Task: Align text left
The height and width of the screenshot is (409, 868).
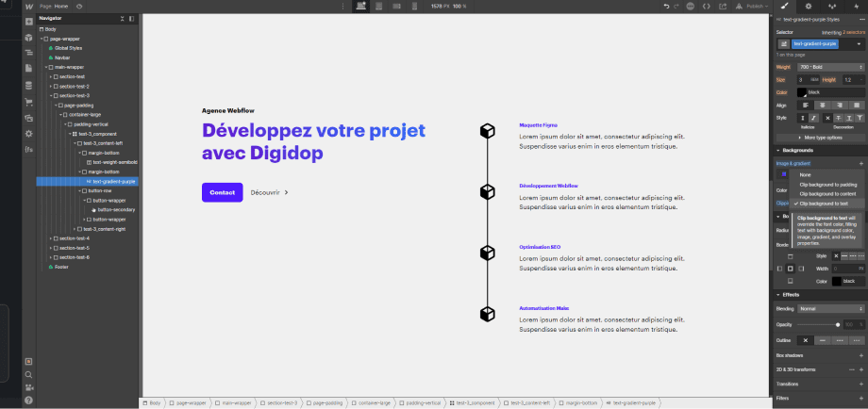Action: coord(806,105)
